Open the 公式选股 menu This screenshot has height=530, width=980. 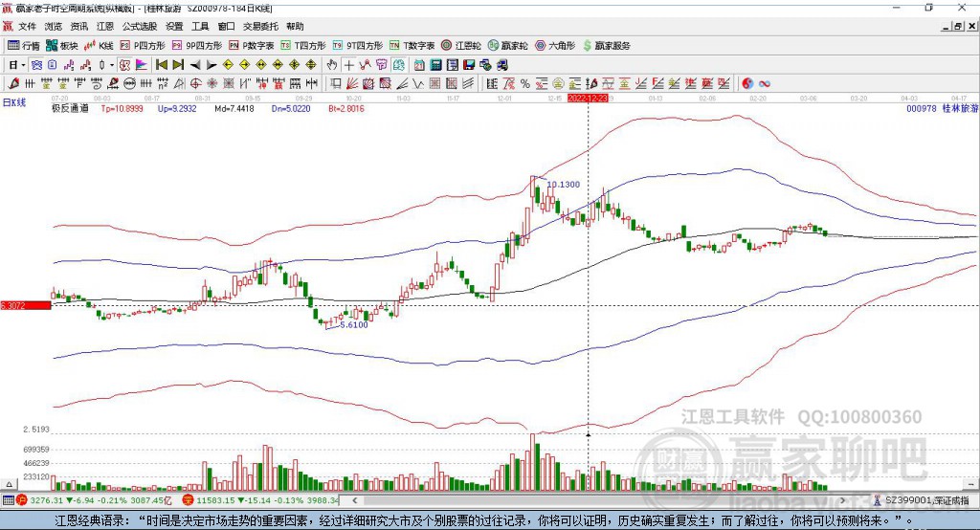pos(140,26)
